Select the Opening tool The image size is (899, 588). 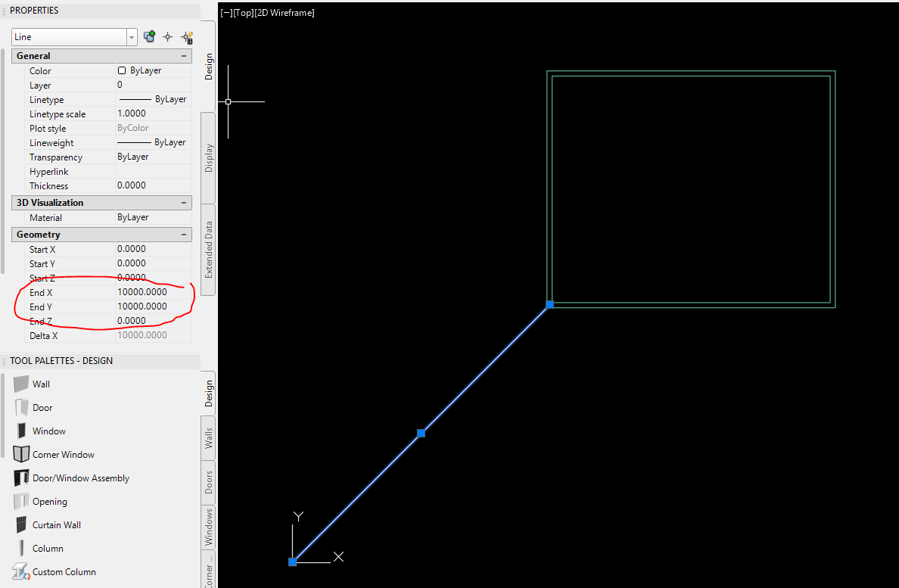(x=49, y=502)
